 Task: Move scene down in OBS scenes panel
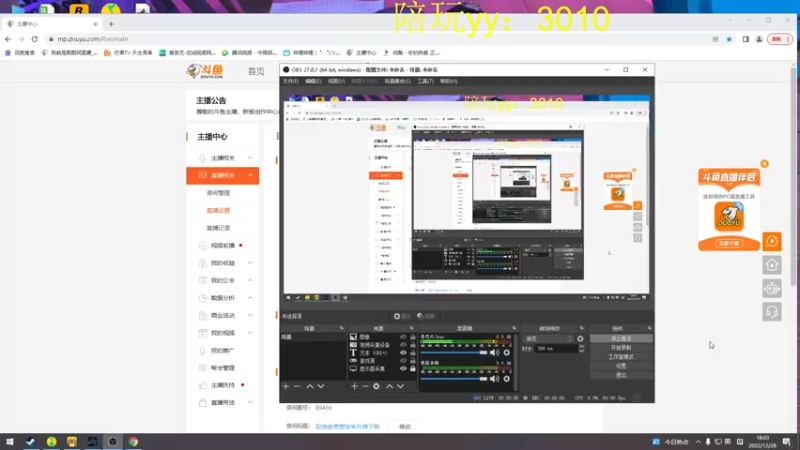[321, 386]
